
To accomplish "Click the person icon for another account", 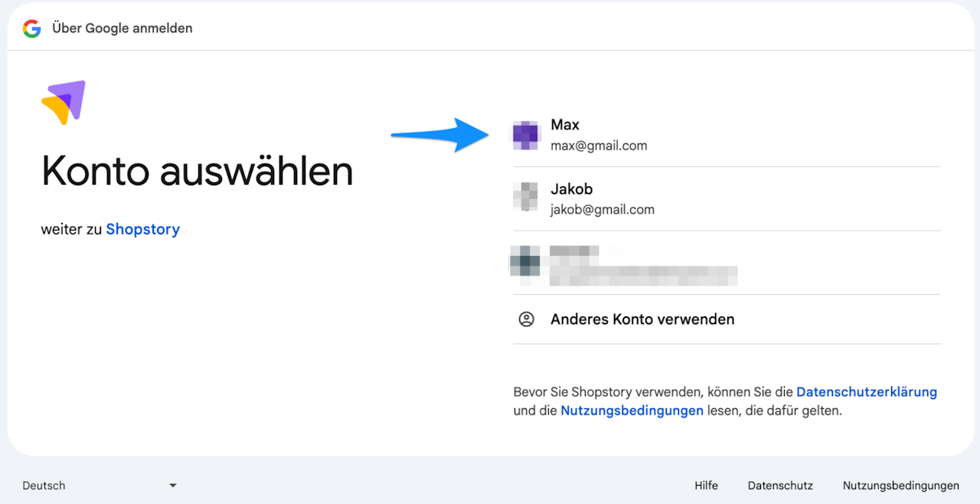I will tap(526, 319).
